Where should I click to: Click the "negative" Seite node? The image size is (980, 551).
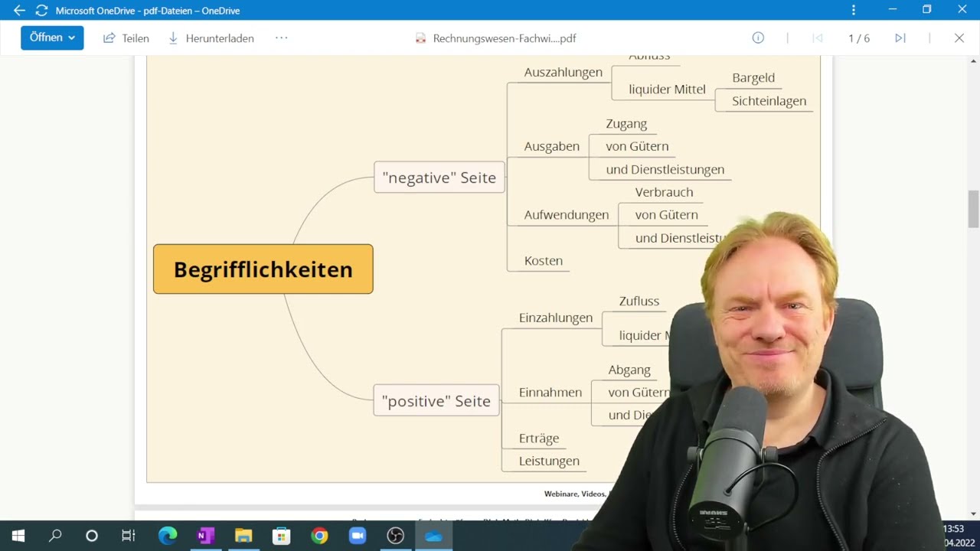click(439, 178)
